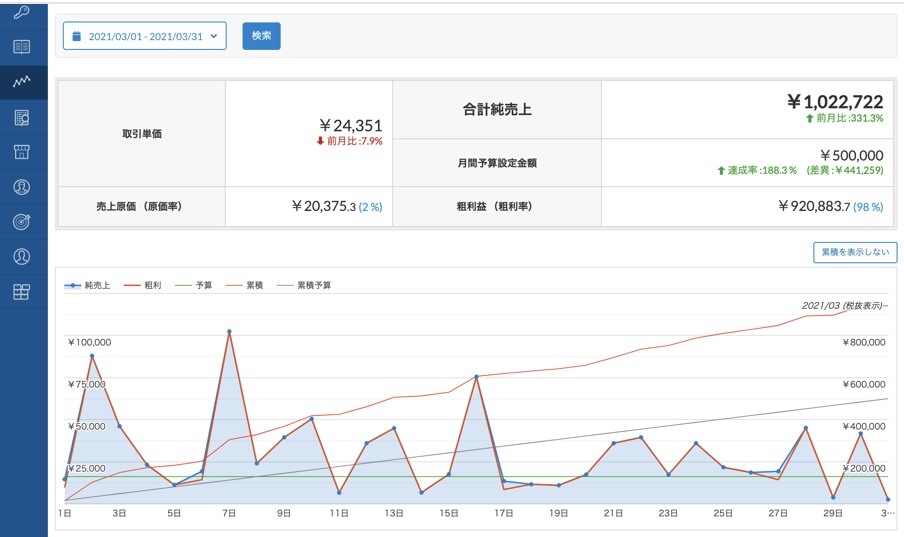Click the upper user profile icon in sidebar
This screenshot has height=537, width=904.
(x=21, y=187)
